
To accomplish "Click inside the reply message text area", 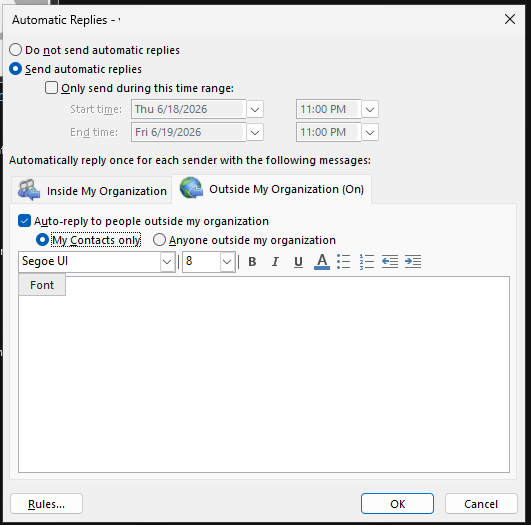I will click(264, 374).
